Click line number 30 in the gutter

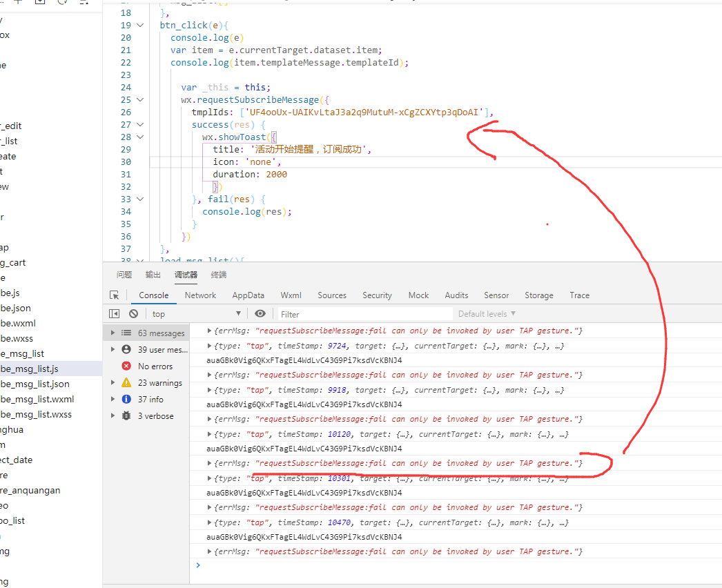[x=126, y=162]
